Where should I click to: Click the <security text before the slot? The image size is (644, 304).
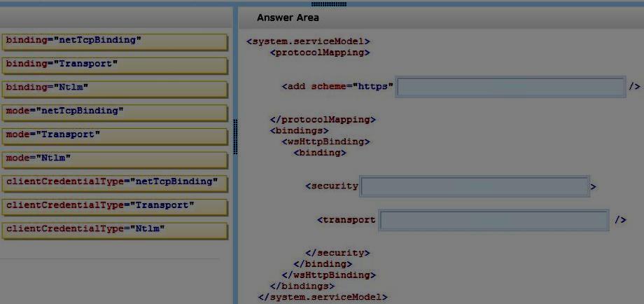(332, 186)
